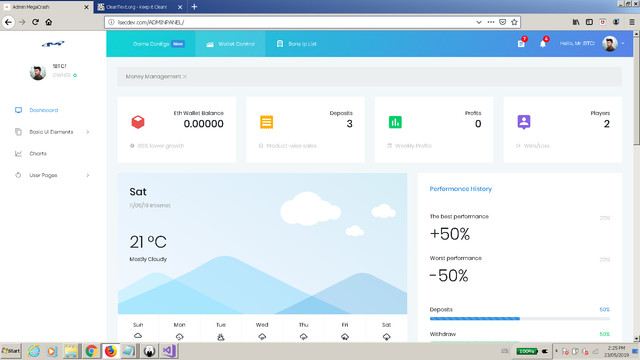The width and height of the screenshot is (640, 360).
Task: Open the page actions ellipsis menu
Action: 491,22
